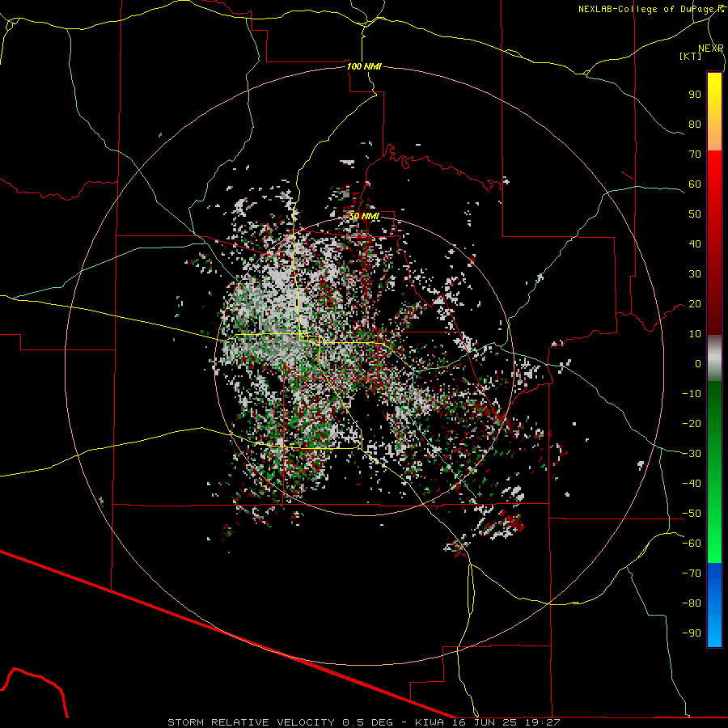
Task: Pick the bright green segment near -60
Action: coord(714,544)
